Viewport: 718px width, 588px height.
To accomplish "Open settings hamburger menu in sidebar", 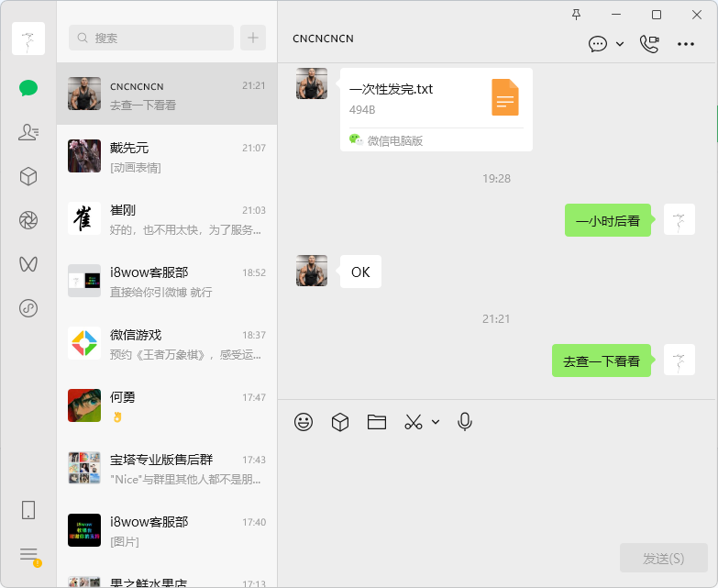I will pos(28,554).
